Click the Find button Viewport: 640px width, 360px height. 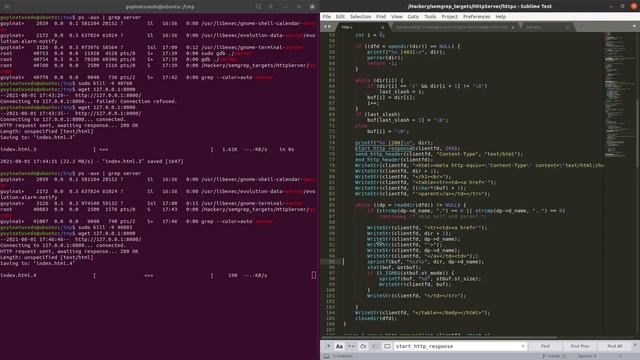[x=545, y=346]
